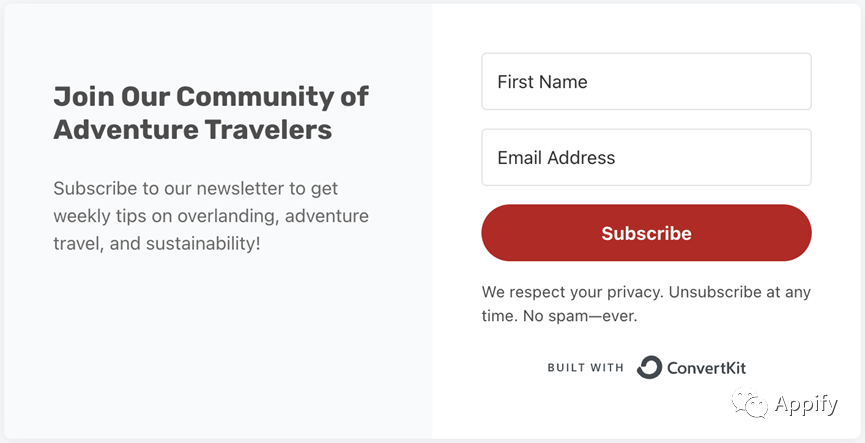Click the 'weekly tips on overlanding' line
Viewport: 865px width, 443px height.
point(211,216)
